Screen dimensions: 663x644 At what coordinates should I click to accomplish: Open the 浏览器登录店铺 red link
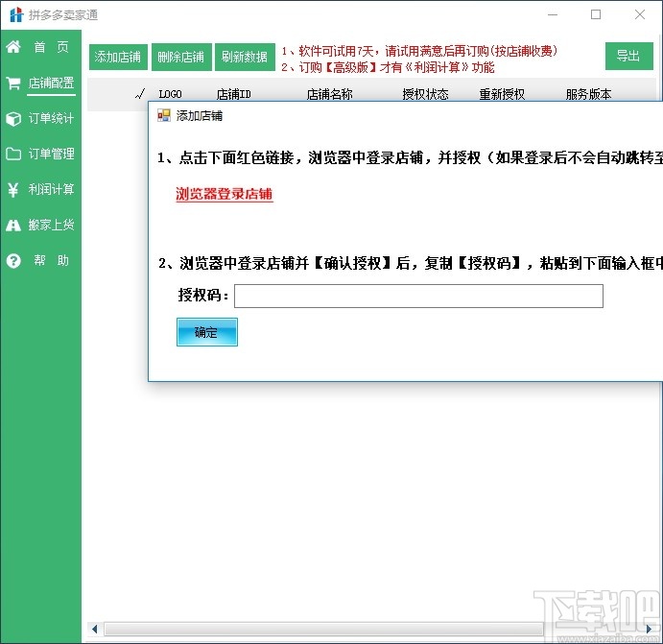point(225,194)
